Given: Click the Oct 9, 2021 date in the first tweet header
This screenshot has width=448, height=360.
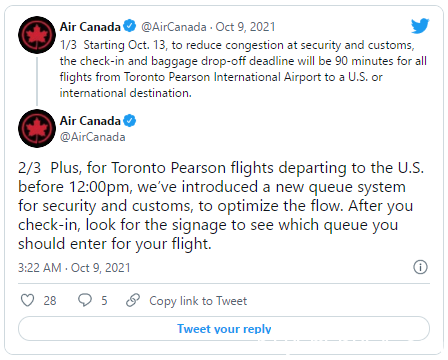Looking at the screenshot, I should (245, 27).
